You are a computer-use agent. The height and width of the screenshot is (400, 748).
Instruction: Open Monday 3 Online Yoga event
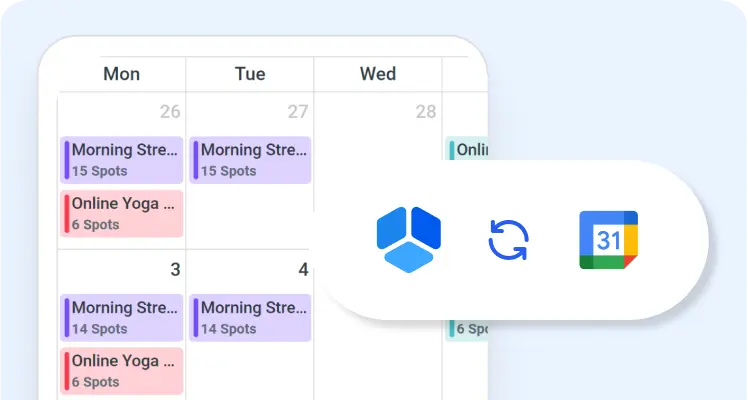[x=122, y=371]
